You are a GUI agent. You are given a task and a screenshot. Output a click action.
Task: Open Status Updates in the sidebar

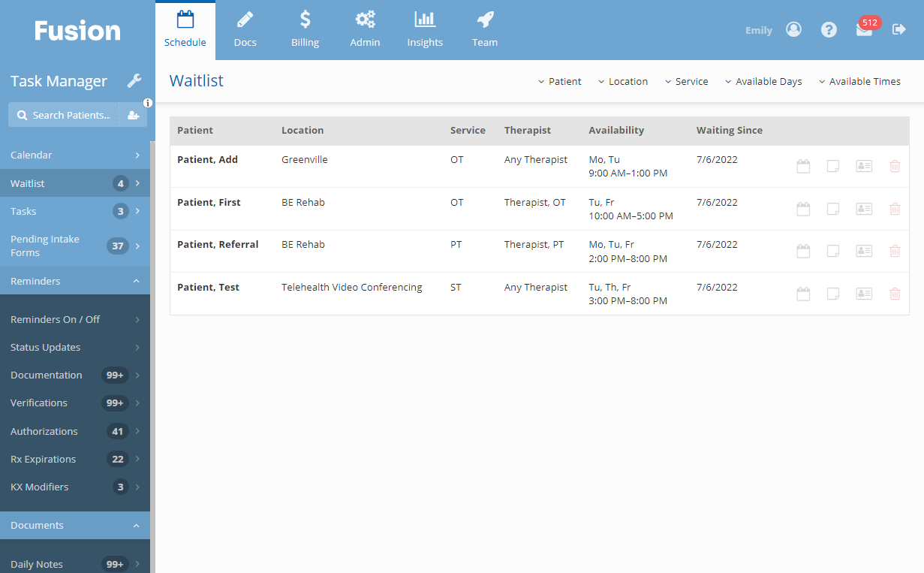[x=75, y=347]
